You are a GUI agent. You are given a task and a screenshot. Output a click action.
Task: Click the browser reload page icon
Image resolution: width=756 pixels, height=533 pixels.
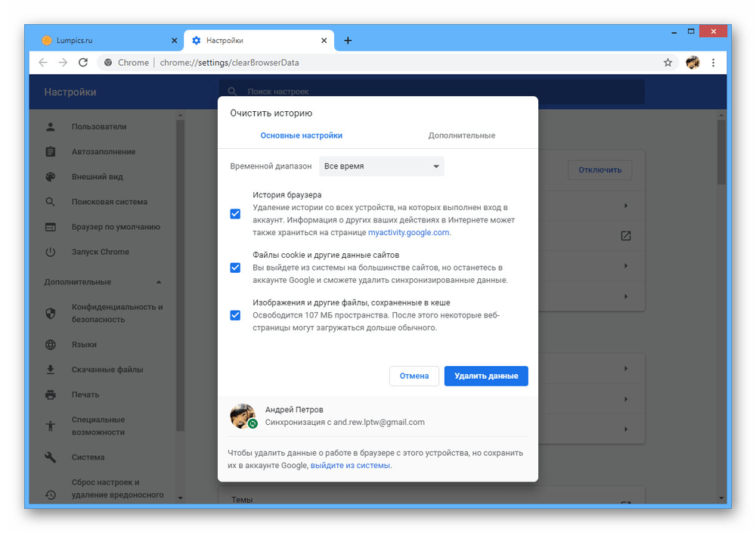point(83,63)
